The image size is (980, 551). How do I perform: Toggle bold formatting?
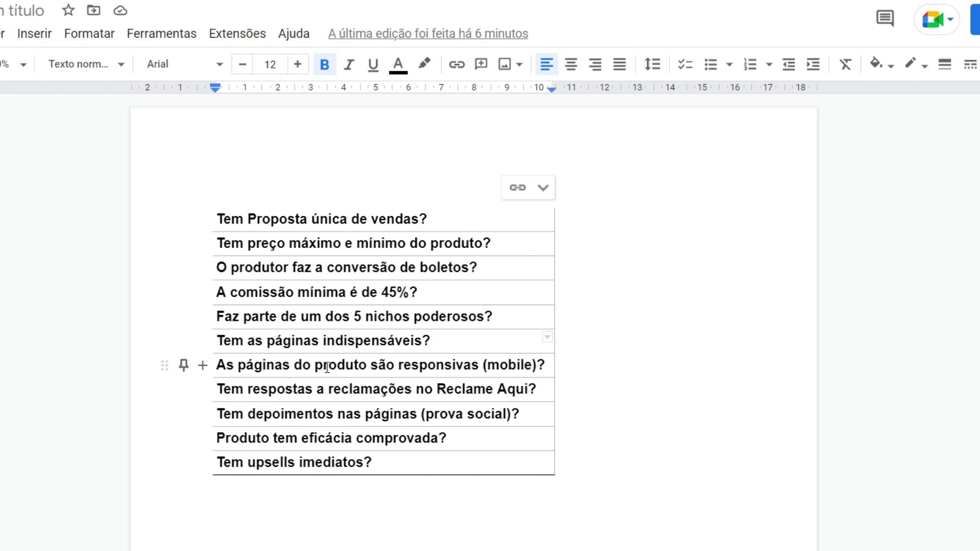[325, 64]
